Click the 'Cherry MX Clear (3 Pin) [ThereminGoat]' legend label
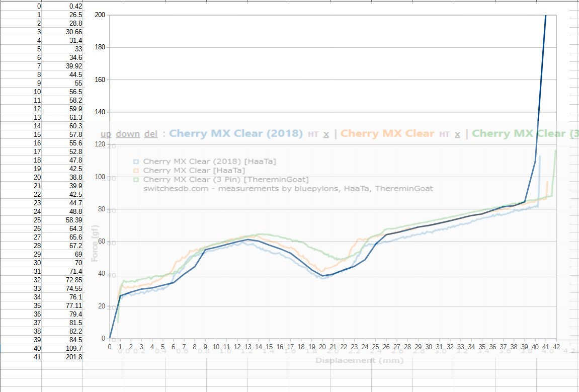The width and height of the screenshot is (579, 392). point(226,180)
